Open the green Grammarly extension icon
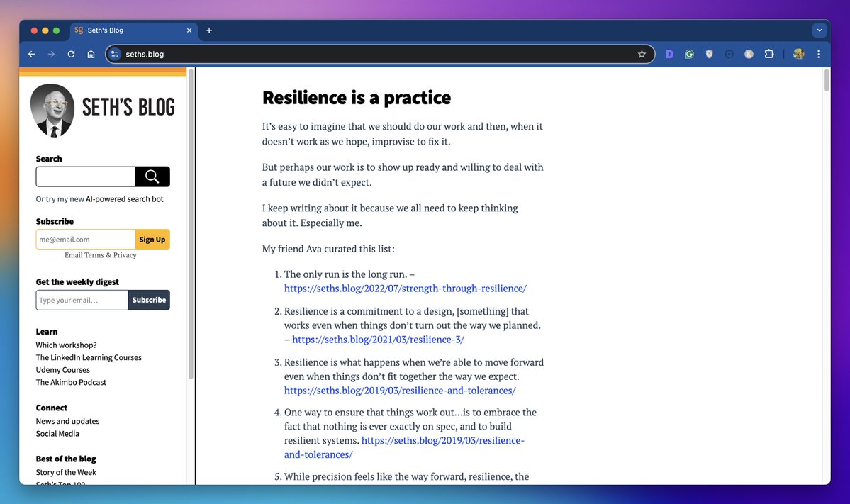850x504 pixels. click(x=689, y=54)
